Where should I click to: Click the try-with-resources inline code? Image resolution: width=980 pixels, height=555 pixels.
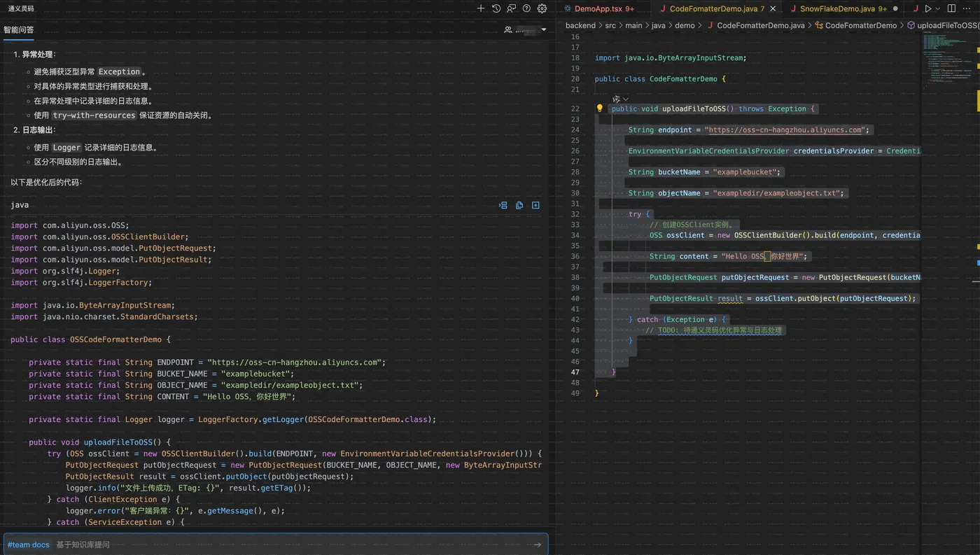pyautogui.click(x=94, y=115)
